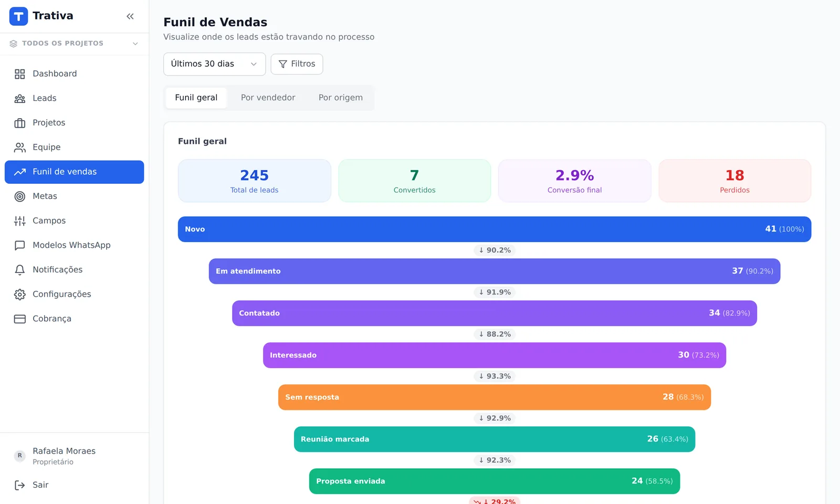Screen dimensions: 840x504
Task: Select the Interessado funnel bar
Action: tap(495, 355)
